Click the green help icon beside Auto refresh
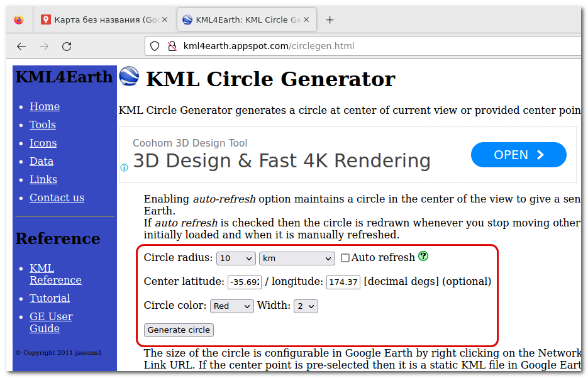The width and height of the screenshot is (588, 378). pyautogui.click(x=423, y=256)
